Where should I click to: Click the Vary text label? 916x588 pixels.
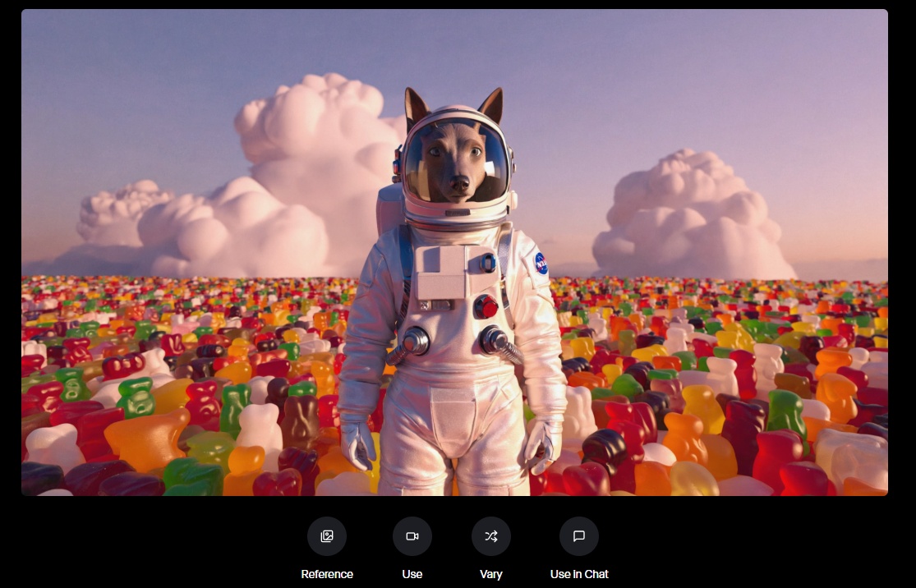click(x=491, y=574)
